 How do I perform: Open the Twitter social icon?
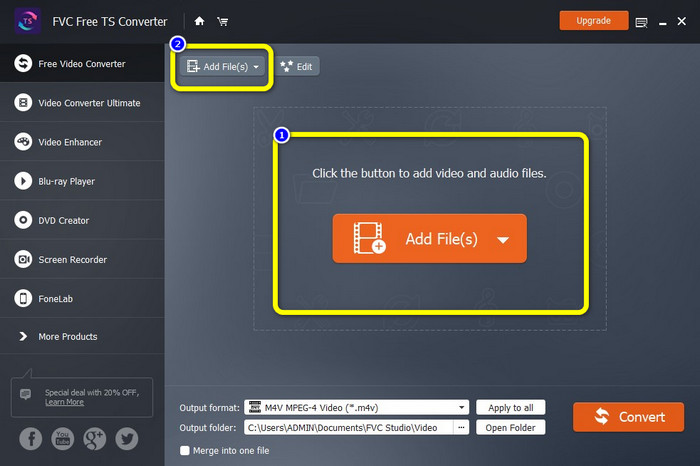127,438
